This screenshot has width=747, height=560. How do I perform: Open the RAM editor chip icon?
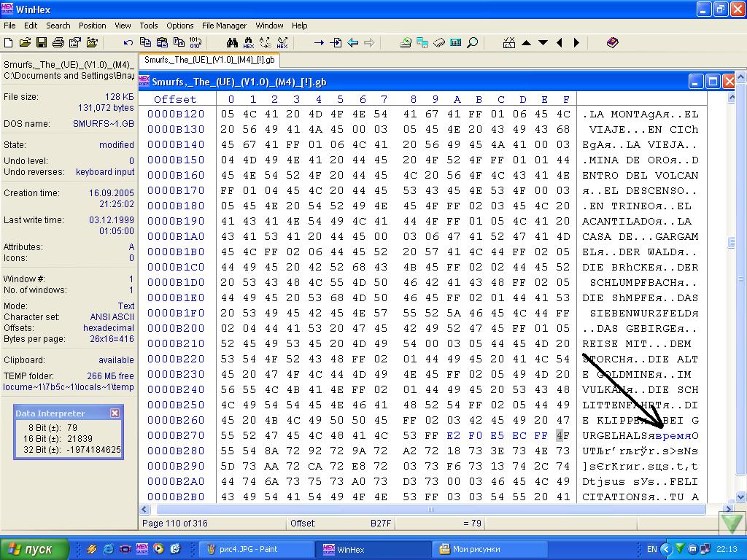pyautogui.click(x=438, y=43)
